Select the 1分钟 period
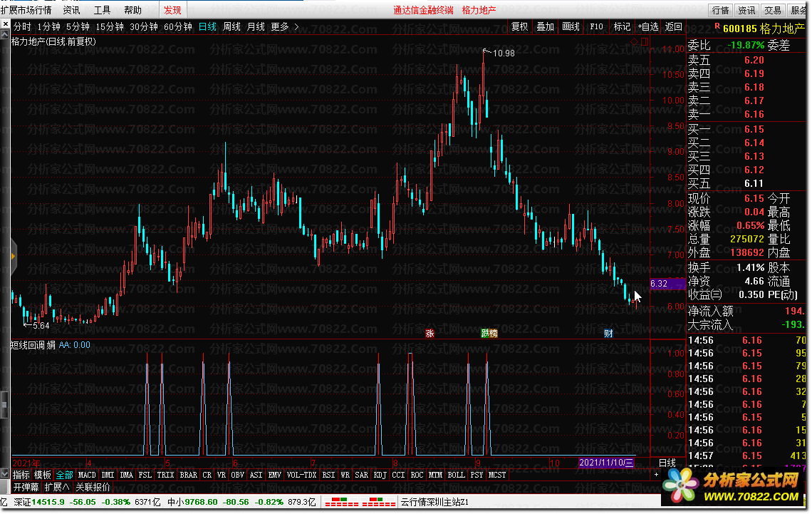 tap(48, 26)
